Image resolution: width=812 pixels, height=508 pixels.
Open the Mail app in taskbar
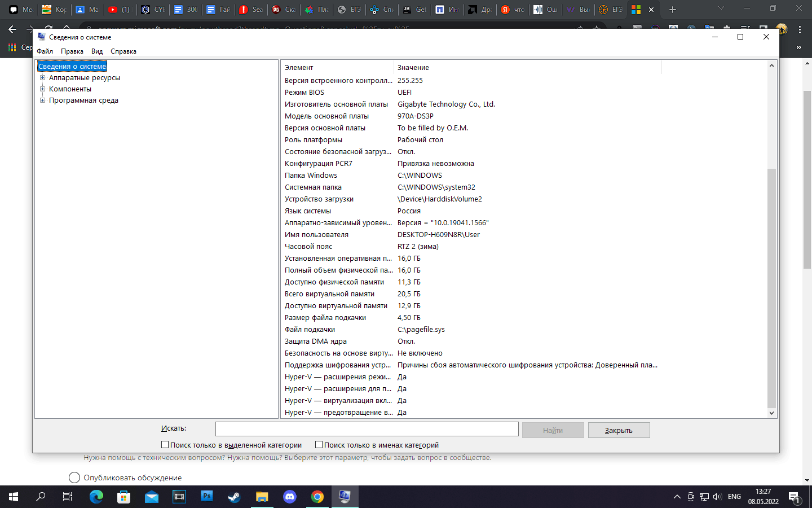pos(152,497)
